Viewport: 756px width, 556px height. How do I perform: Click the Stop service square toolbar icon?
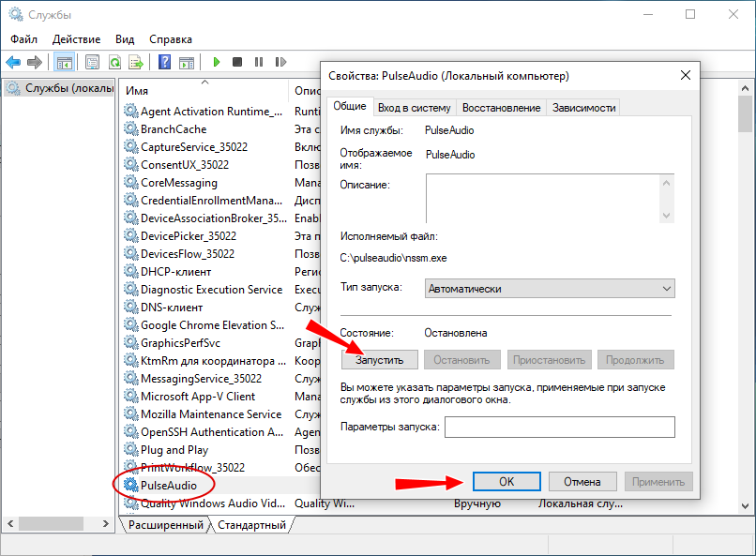[237, 63]
